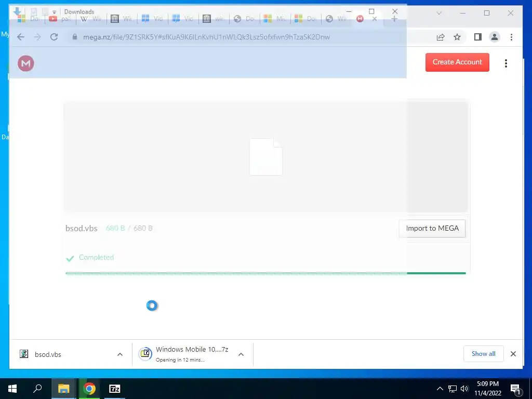
Task: Open Chrome's tab search chevron
Action: pyautogui.click(x=438, y=13)
